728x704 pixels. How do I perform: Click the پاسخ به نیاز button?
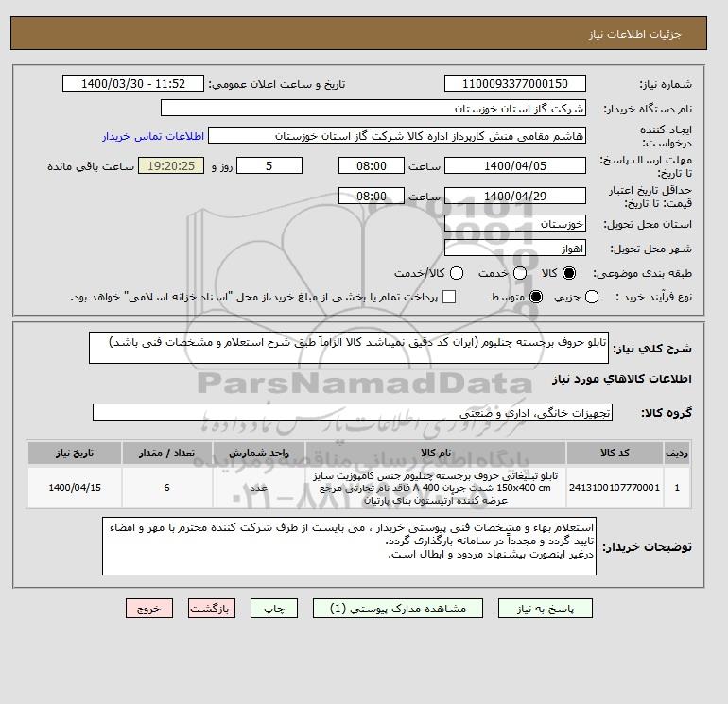pyautogui.click(x=546, y=609)
